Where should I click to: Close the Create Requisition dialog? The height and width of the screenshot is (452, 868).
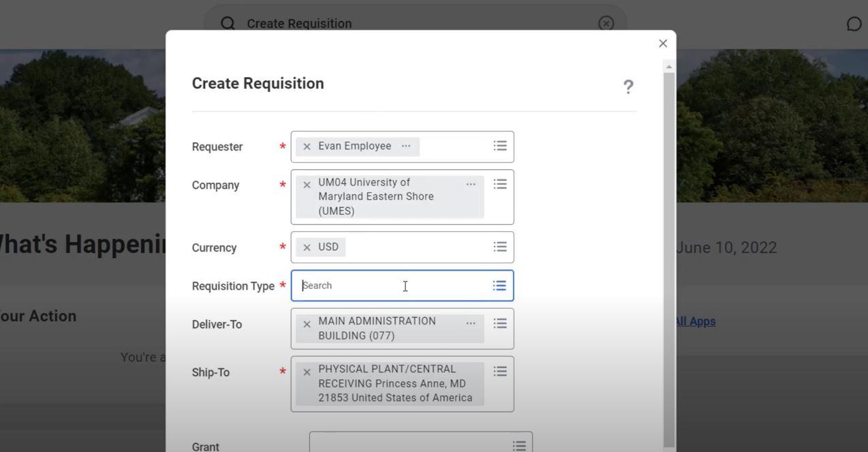pyautogui.click(x=663, y=44)
